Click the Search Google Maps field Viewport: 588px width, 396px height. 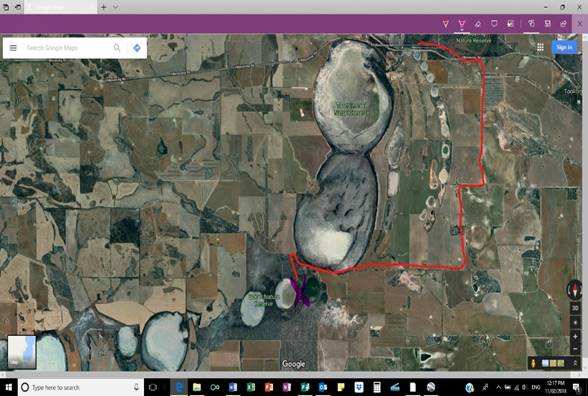pyautogui.click(x=68, y=48)
